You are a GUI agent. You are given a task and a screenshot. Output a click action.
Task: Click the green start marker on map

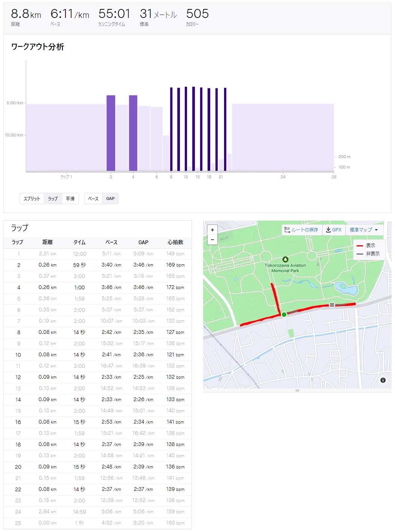tap(284, 315)
